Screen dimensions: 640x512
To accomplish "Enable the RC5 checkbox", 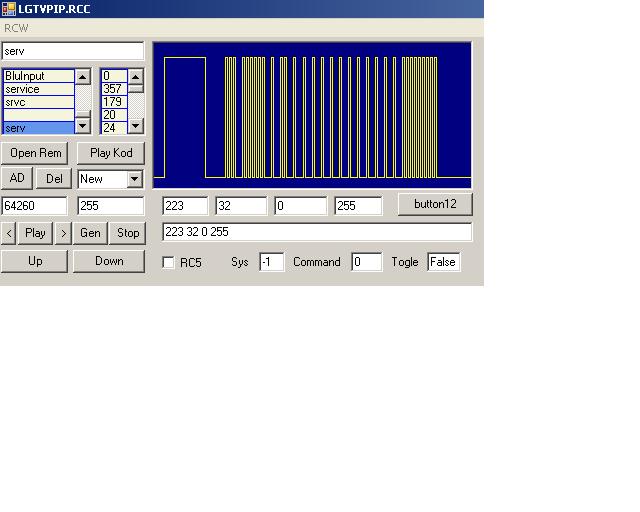I will click(168, 262).
